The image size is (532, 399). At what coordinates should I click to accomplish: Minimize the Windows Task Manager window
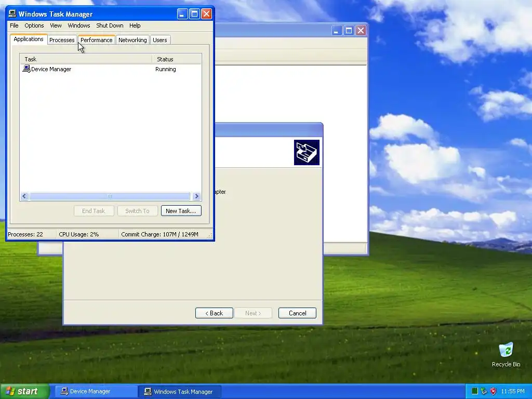click(182, 14)
